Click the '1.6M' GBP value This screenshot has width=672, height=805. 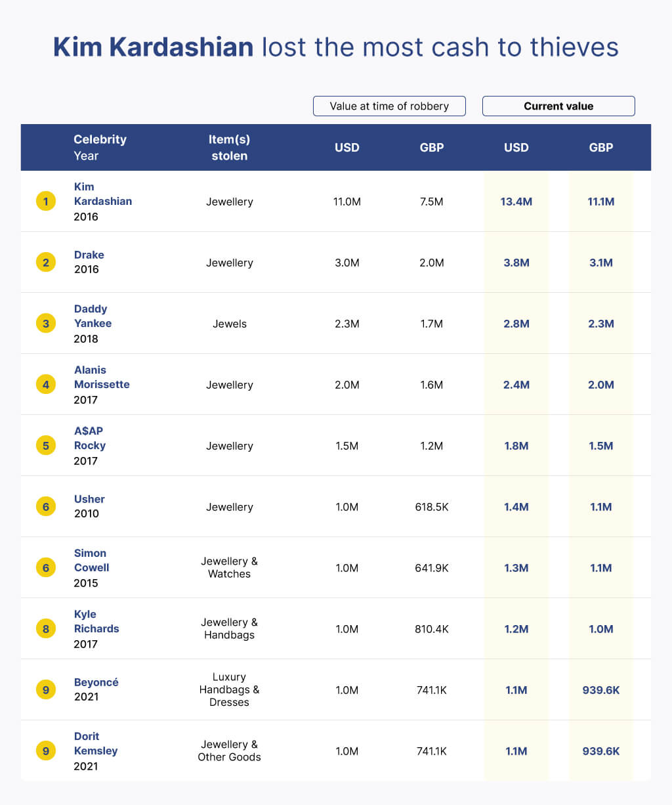coord(432,385)
